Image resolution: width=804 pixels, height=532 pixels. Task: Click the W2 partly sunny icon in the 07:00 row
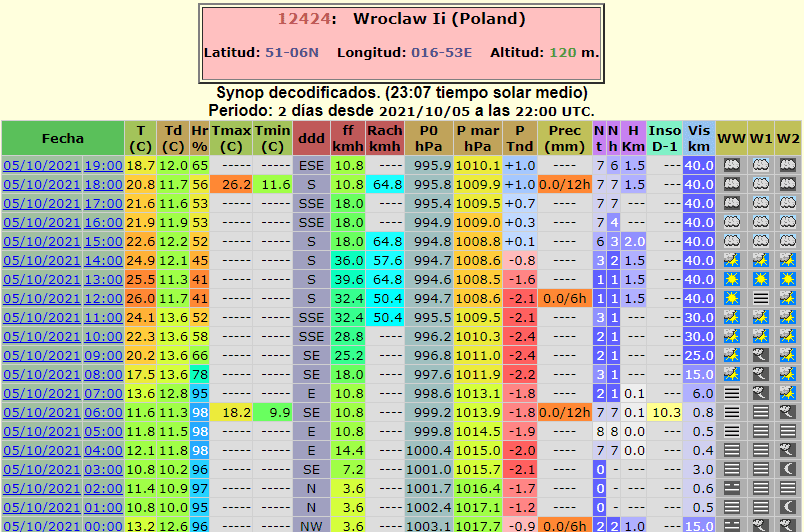[x=788, y=393]
